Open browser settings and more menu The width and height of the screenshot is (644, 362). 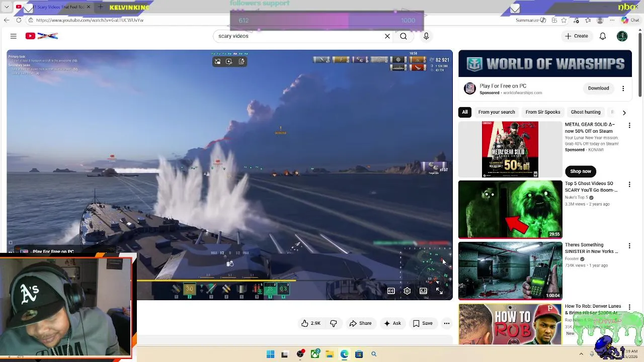coord(612,20)
